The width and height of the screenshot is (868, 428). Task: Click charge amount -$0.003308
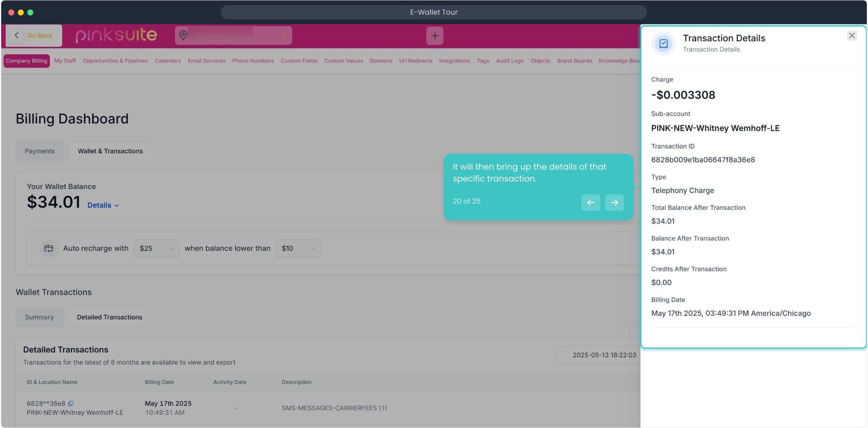click(x=683, y=95)
